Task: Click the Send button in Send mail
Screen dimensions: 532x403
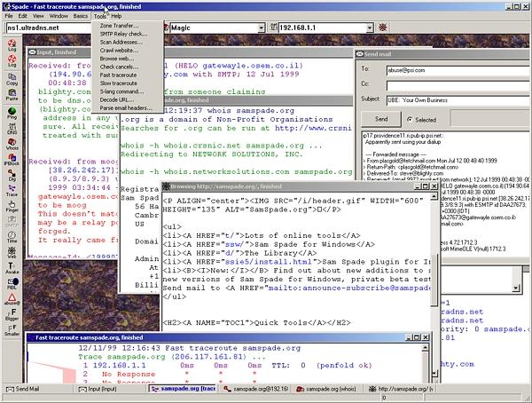Action: pyautogui.click(x=381, y=119)
